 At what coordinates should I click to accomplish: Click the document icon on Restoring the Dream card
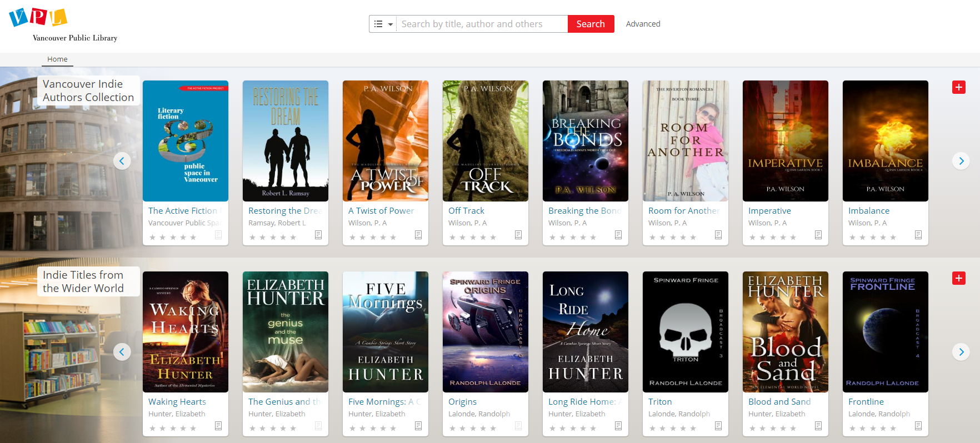[x=318, y=235]
